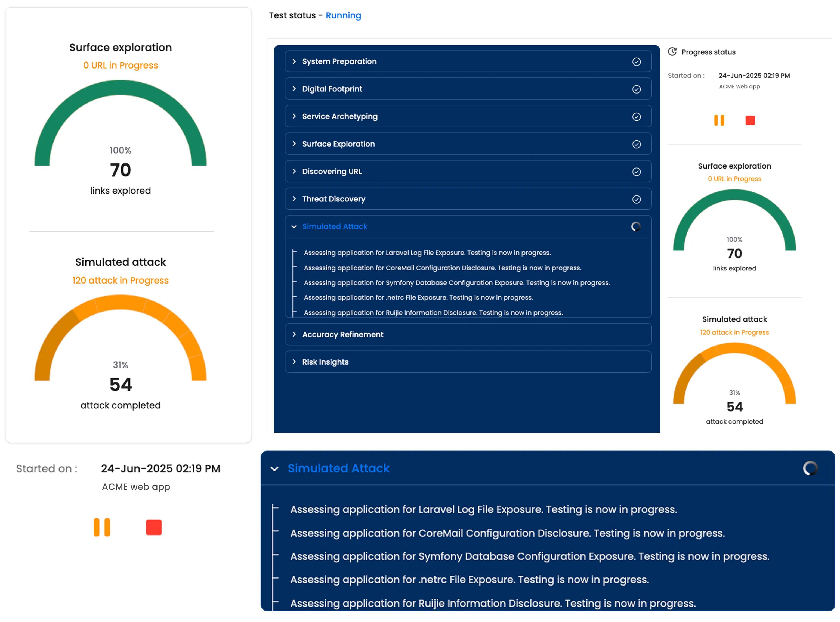
Task: Click the Surface Exploration checkmark icon
Action: pyautogui.click(x=637, y=144)
